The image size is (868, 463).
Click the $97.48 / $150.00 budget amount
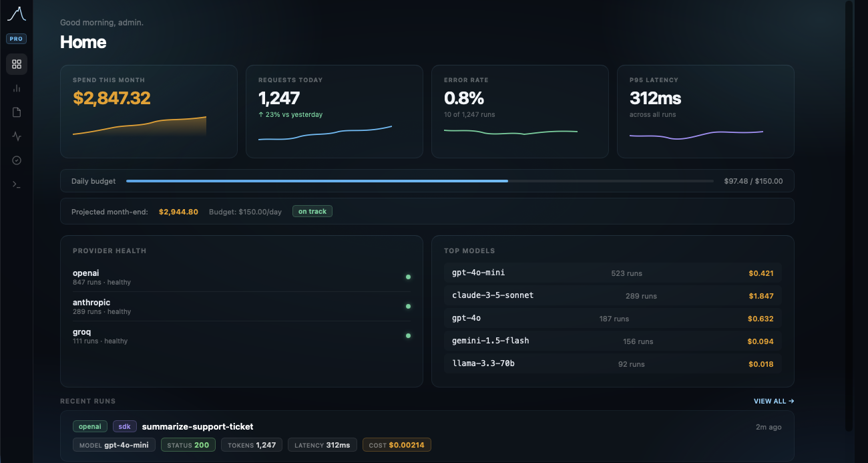click(x=753, y=181)
